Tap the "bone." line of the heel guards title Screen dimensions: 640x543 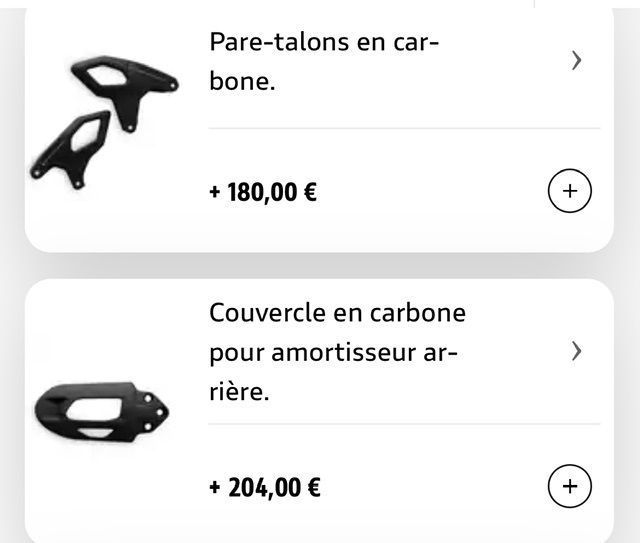tap(242, 82)
